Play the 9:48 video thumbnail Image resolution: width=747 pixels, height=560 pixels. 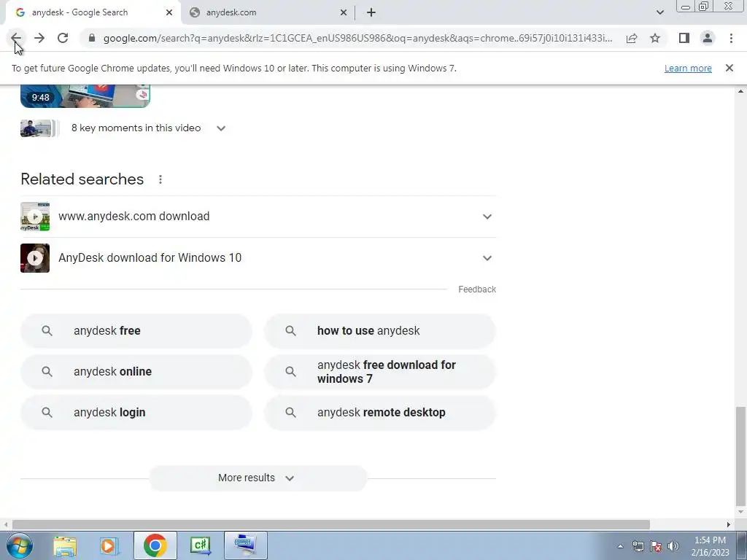coord(85,96)
